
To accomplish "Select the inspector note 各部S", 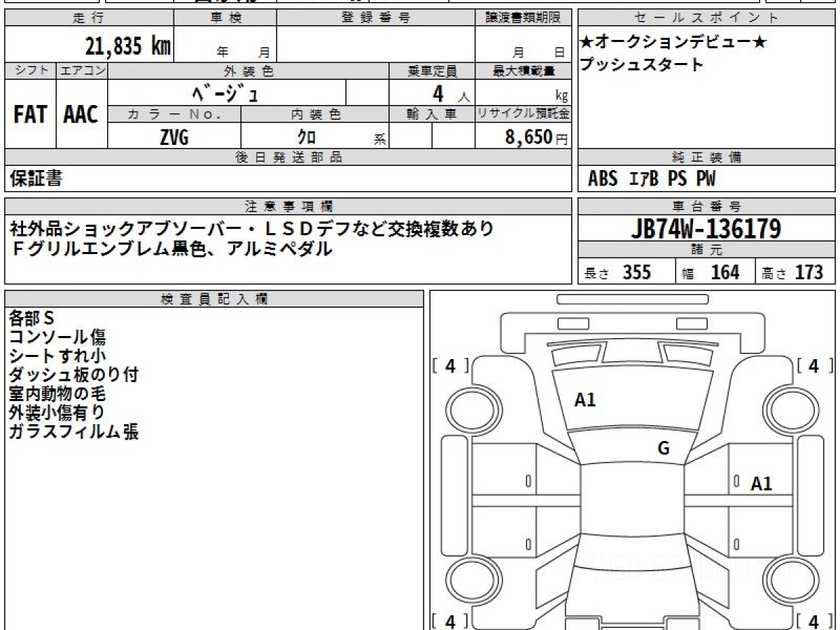I will click(31, 318).
